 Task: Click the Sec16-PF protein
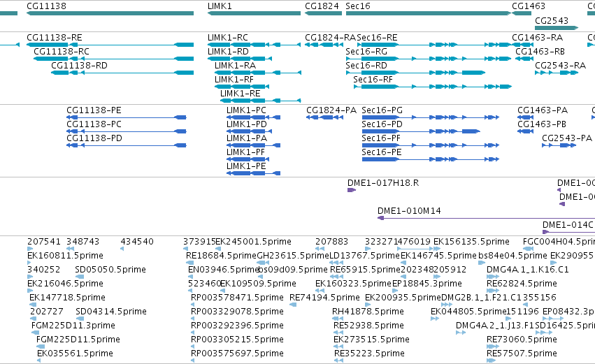[x=381, y=138]
